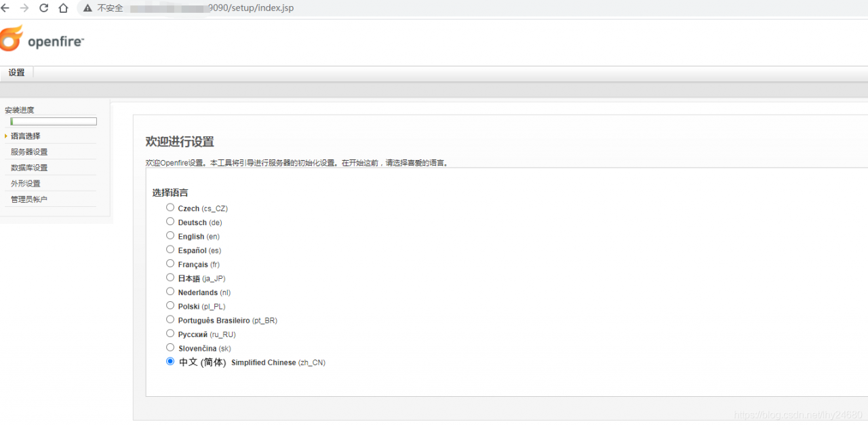The image size is (868, 426).
Task: Select the 中文 (简体) zh_CN radio button
Action: (x=170, y=362)
